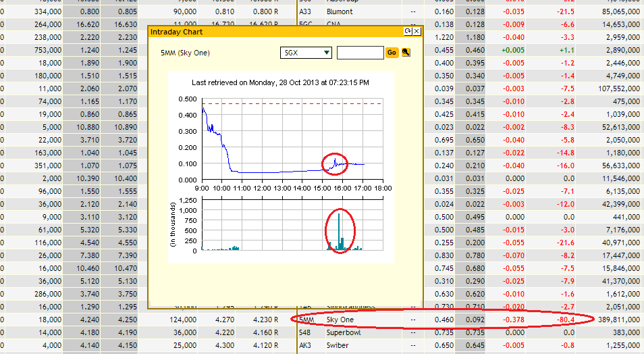
Task: Click the stock code input field
Action: coord(360,53)
